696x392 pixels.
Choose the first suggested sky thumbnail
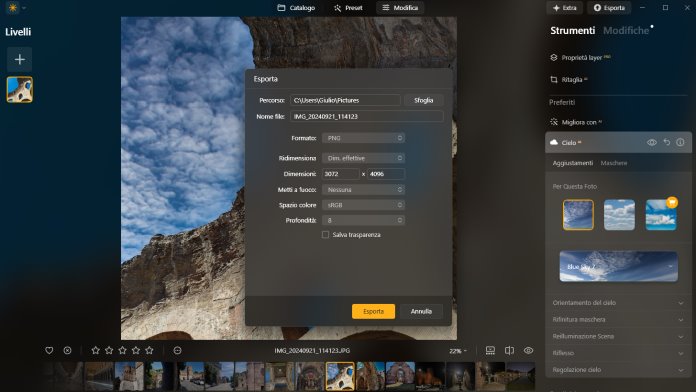[578, 215]
